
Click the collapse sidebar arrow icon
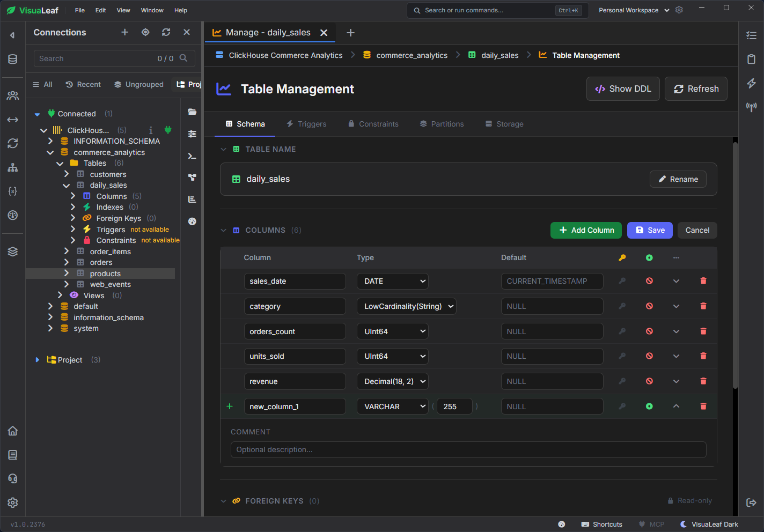[x=12, y=35]
